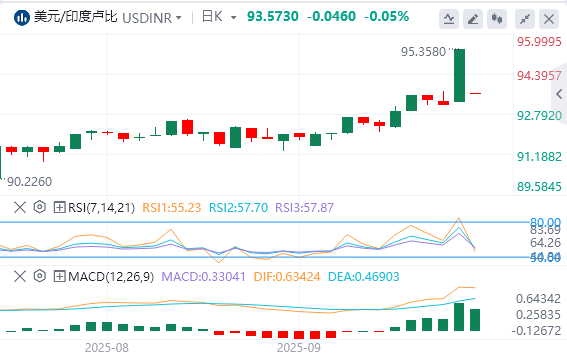Click the 2025-09 date axis label
Image resolution: width=567 pixels, height=360 pixels.
[x=299, y=348]
